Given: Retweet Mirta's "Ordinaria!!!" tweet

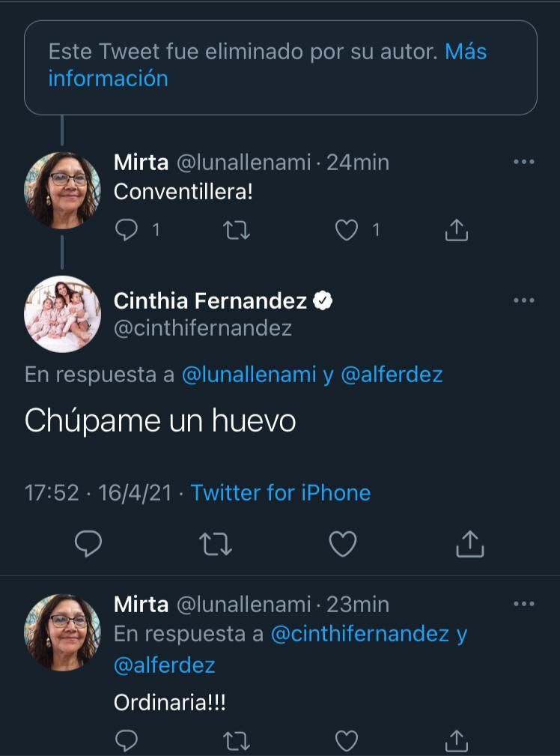Looking at the screenshot, I should pyautogui.click(x=237, y=741).
